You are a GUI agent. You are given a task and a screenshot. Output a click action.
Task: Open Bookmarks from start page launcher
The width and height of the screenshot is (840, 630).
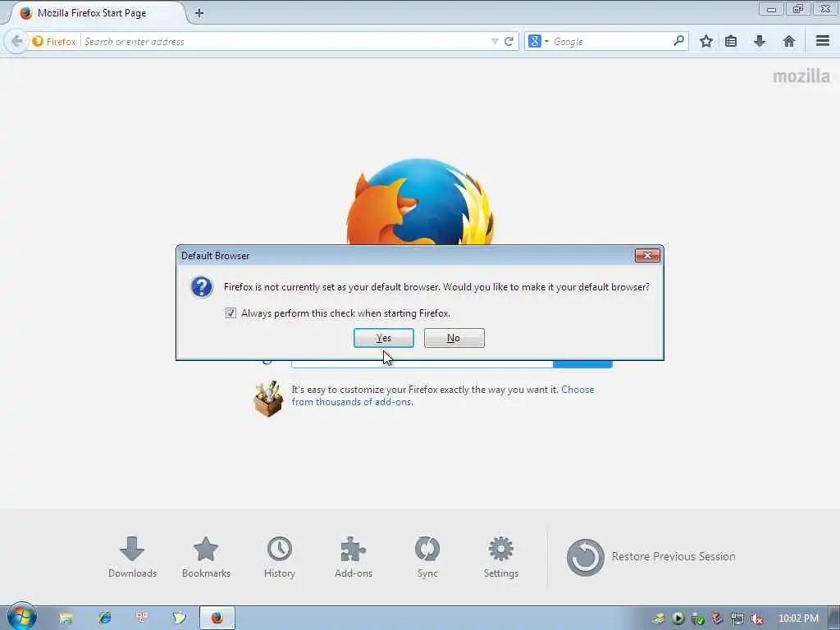click(x=206, y=557)
